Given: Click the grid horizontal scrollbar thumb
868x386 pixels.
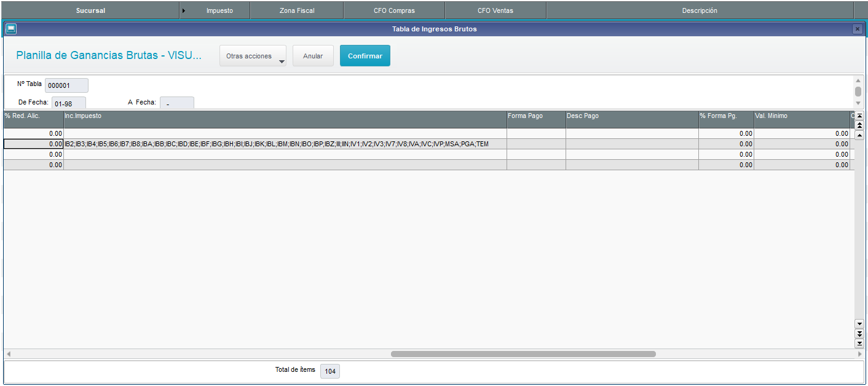Looking at the screenshot, I should (x=523, y=354).
